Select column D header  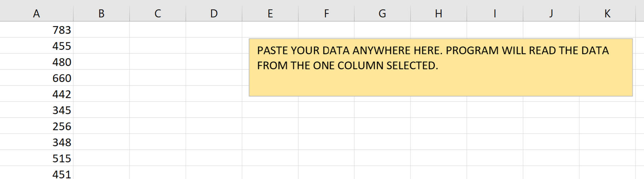point(214,13)
